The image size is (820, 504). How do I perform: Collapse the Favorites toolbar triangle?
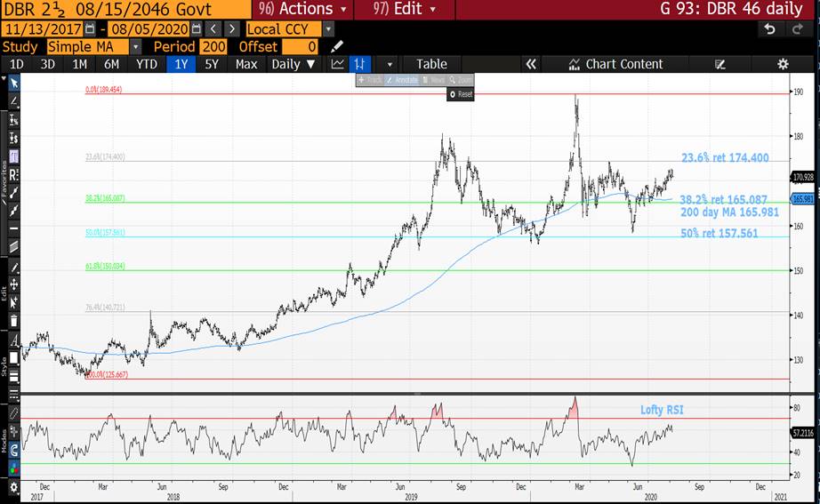pos(4,79)
